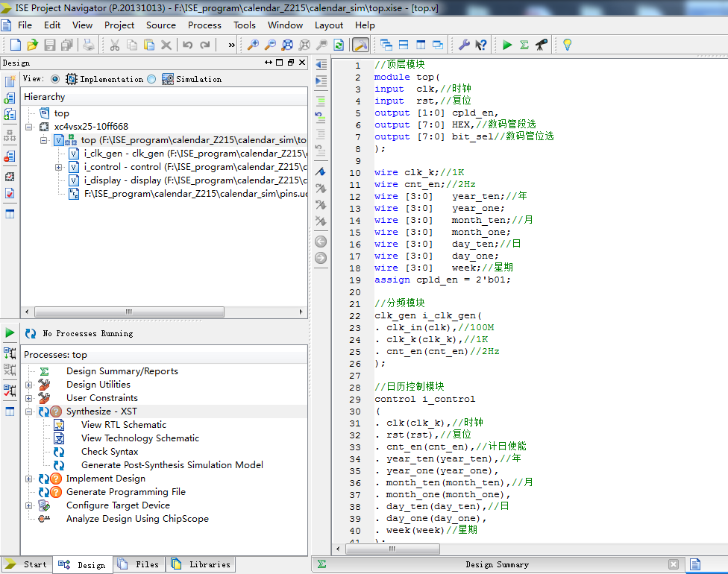
Task: Click the Save file toolbar icon
Action: click(50, 45)
